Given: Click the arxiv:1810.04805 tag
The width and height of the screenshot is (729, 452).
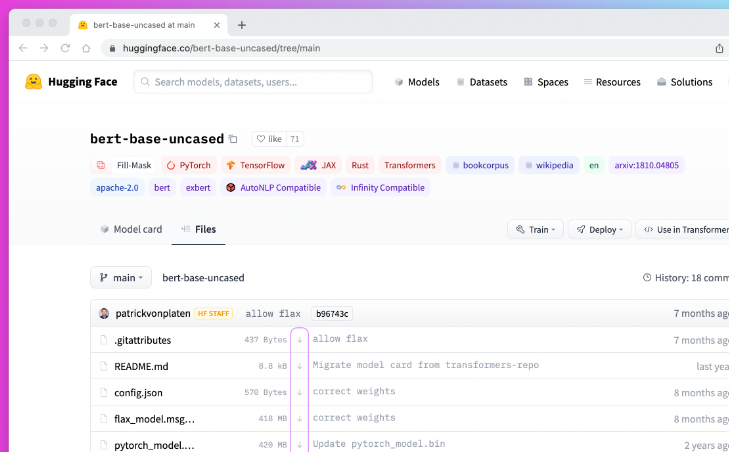Looking at the screenshot, I should pyautogui.click(x=646, y=165).
